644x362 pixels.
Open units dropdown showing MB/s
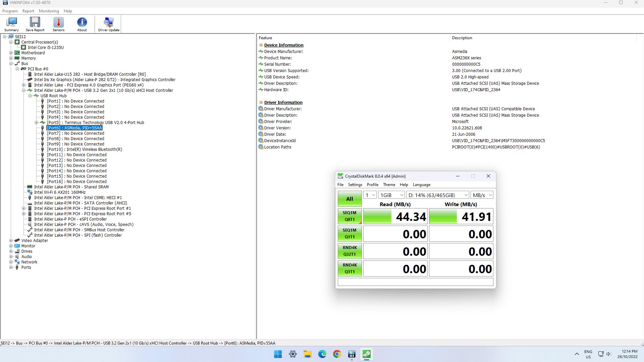point(482,195)
